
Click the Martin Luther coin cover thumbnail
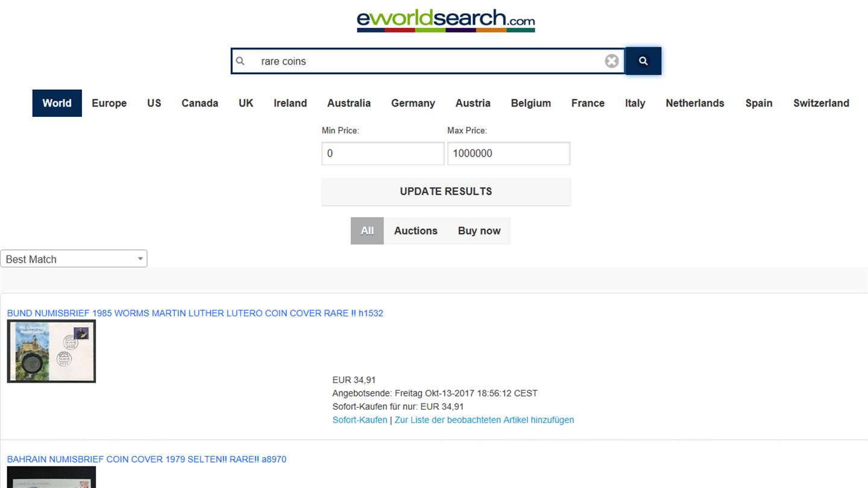point(51,351)
